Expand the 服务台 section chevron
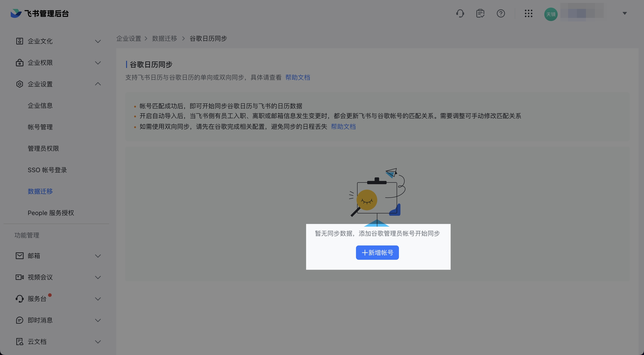Screen dimensions: 644x355 pos(98,299)
